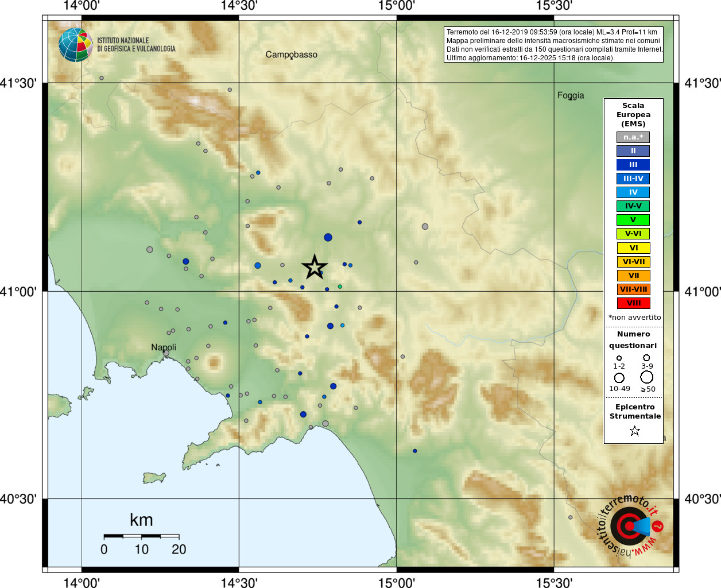
Task: Click the Napoli city label
Action: tap(164, 347)
